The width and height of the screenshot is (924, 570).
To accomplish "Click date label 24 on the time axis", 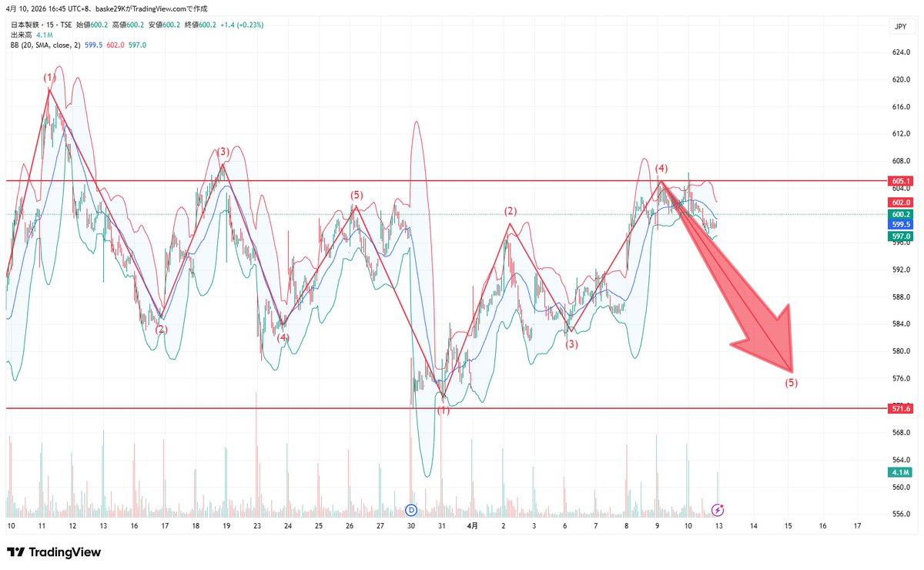I will (x=288, y=526).
